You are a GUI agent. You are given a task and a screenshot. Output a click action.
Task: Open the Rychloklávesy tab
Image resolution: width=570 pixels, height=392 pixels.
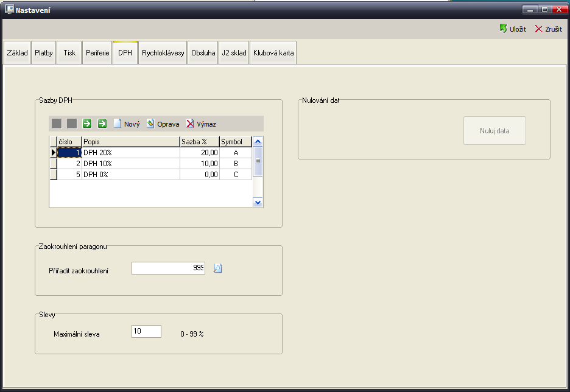point(163,53)
